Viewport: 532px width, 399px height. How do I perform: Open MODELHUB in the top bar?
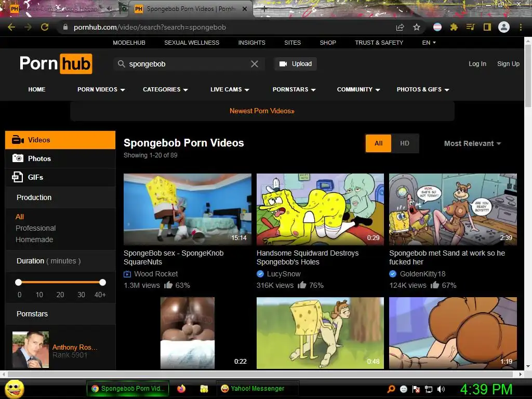tap(129, 43)
